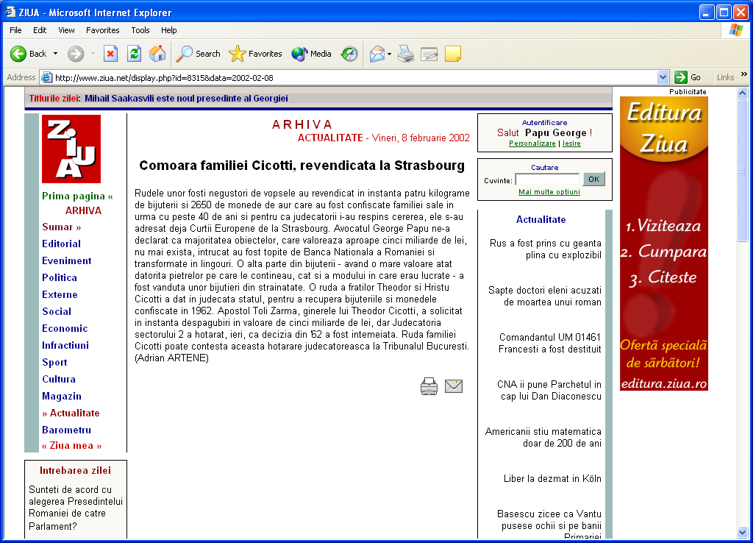
Task: Open the Social section
Action: tap(57, 311)
